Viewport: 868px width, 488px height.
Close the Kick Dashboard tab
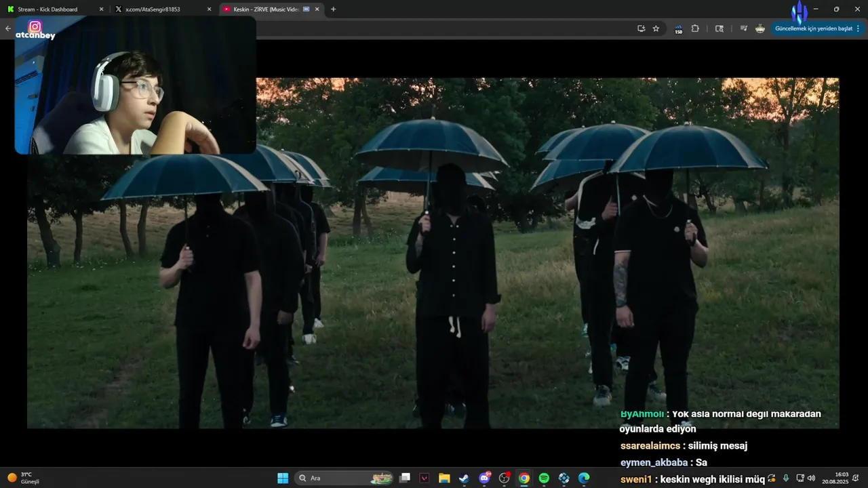pos(101,9)
